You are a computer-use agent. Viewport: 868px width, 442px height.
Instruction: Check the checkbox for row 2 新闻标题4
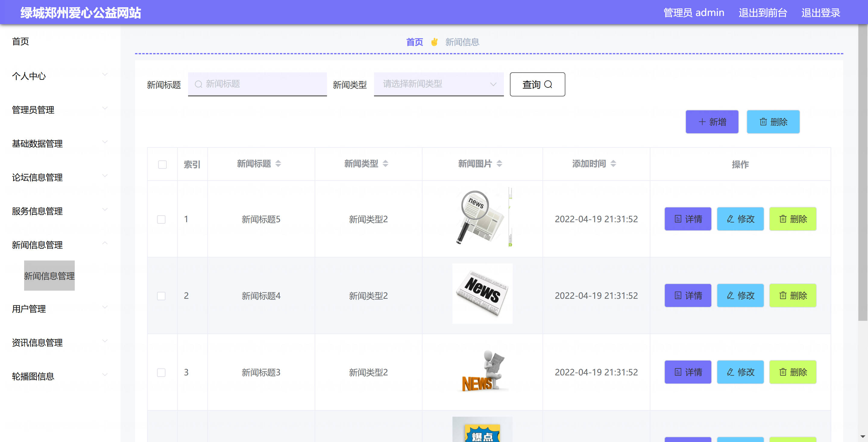[161, 296]
